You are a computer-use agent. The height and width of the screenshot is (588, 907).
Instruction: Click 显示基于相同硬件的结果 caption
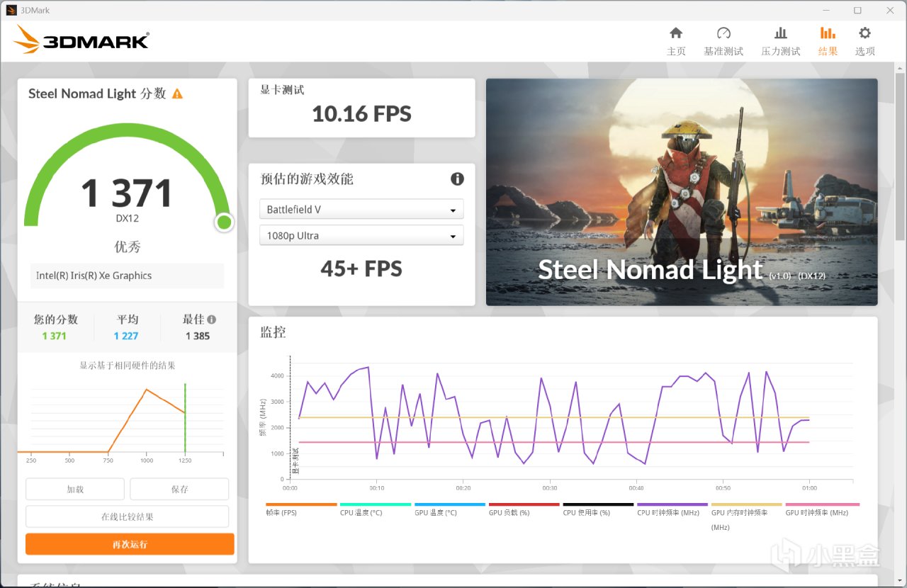[128, 366]
